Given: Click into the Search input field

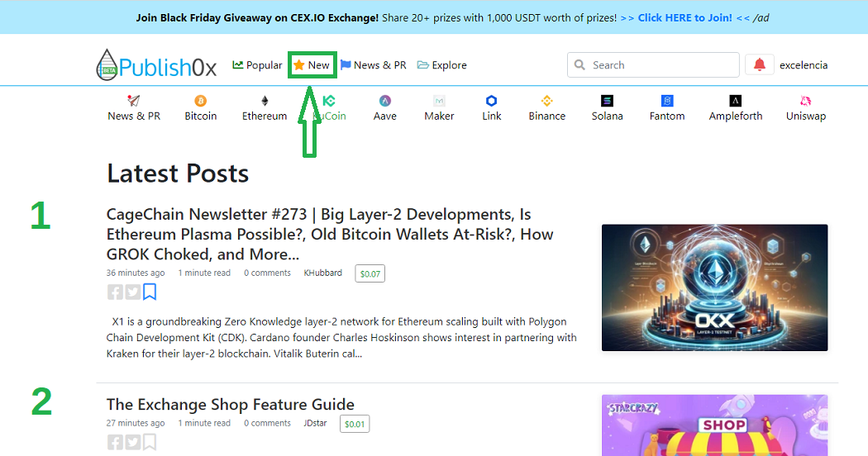Looking at the screenshot, I should coord(653,65).
